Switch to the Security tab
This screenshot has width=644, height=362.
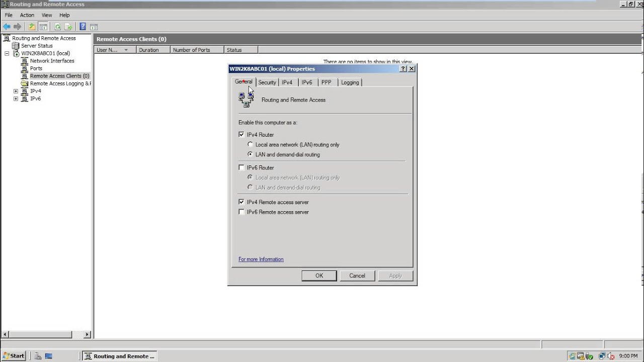pos(267,82)
